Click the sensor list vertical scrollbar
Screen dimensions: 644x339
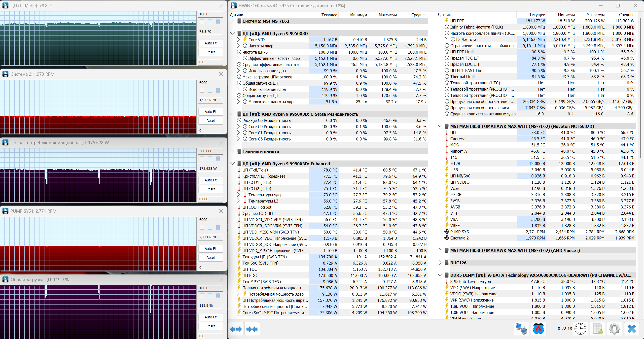[x=641, y=87]
